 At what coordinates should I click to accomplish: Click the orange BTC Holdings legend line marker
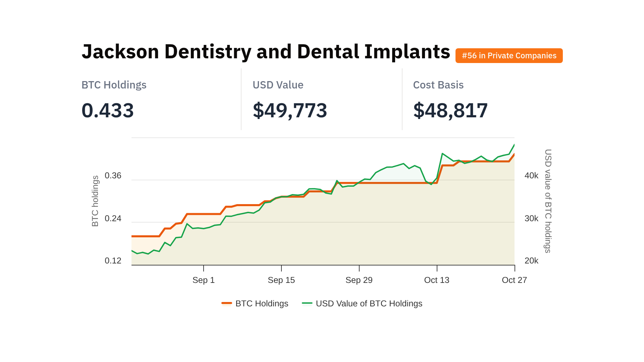point(227,303)
